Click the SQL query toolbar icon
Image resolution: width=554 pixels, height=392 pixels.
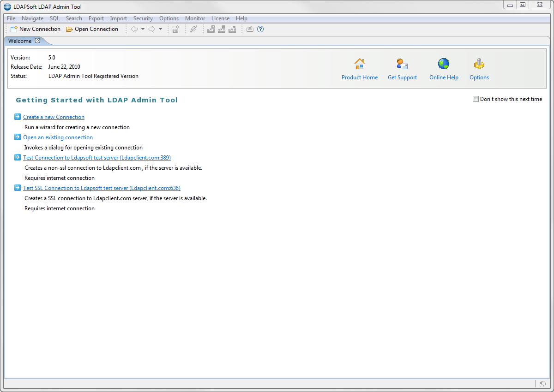click(175, 29)
